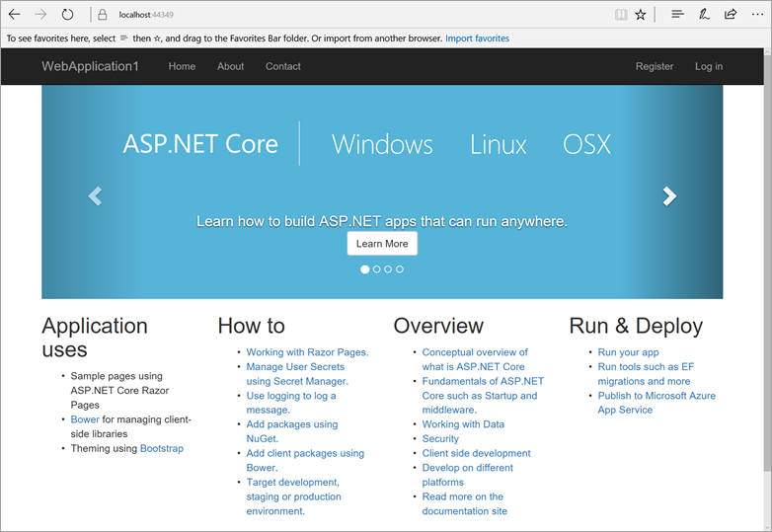This screenshot has height=532, width=772.
Task: Click Import favorites link
Action: click(x=477, y=38)
